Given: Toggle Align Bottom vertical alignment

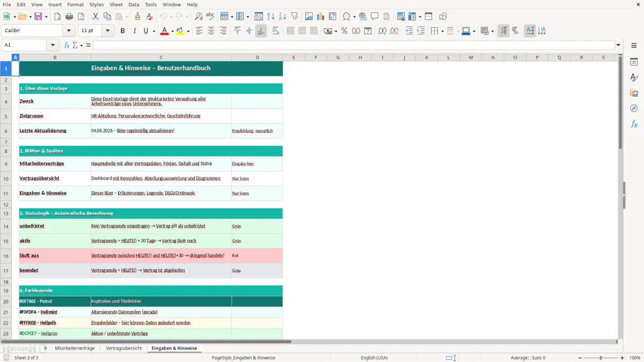Looking at the screenshot, I should pyautogui.click(x=261, y=31).
